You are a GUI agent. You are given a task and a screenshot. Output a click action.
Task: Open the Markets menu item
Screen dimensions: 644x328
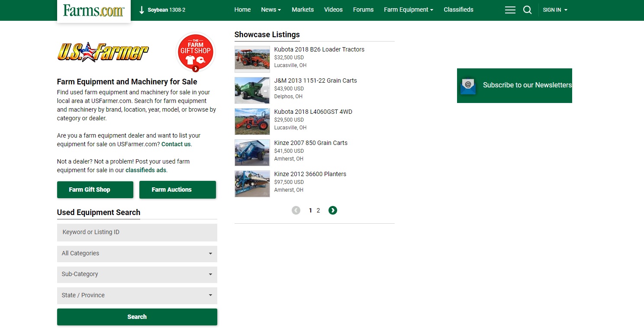click(x=303, y=10)
